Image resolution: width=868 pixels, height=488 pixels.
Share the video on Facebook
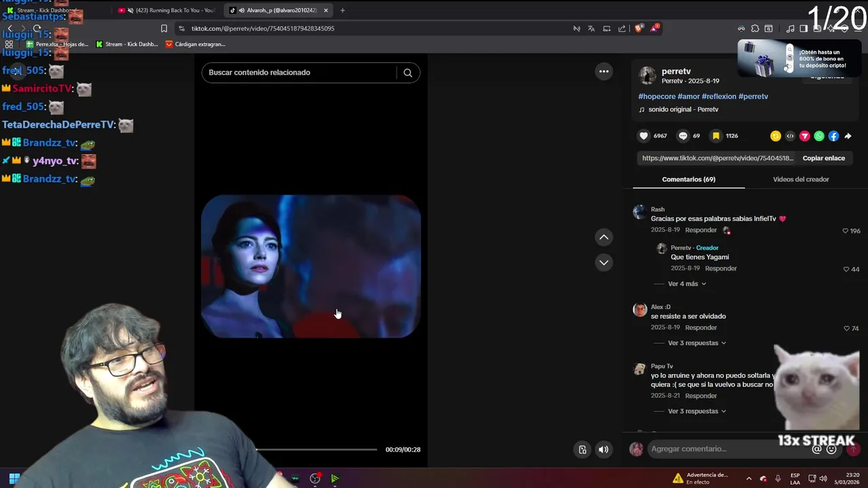coord(833,136)
